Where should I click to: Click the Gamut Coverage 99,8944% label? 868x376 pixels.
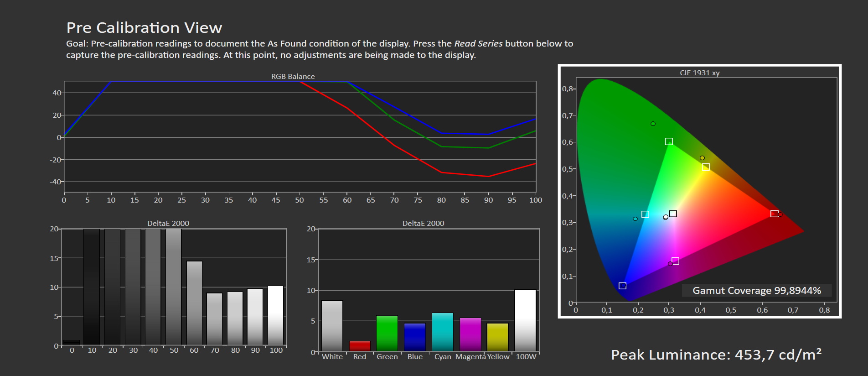click(x=756, y=291)
